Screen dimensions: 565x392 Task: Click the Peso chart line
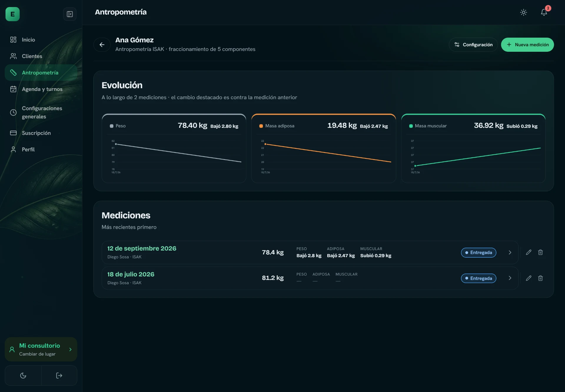pos(179,153)
